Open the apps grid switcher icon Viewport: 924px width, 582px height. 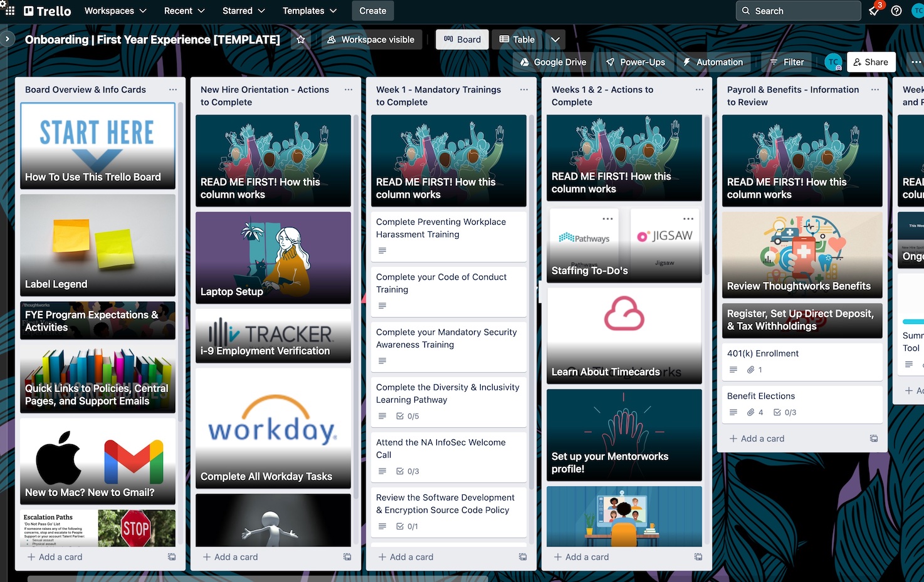coord(9,11)
